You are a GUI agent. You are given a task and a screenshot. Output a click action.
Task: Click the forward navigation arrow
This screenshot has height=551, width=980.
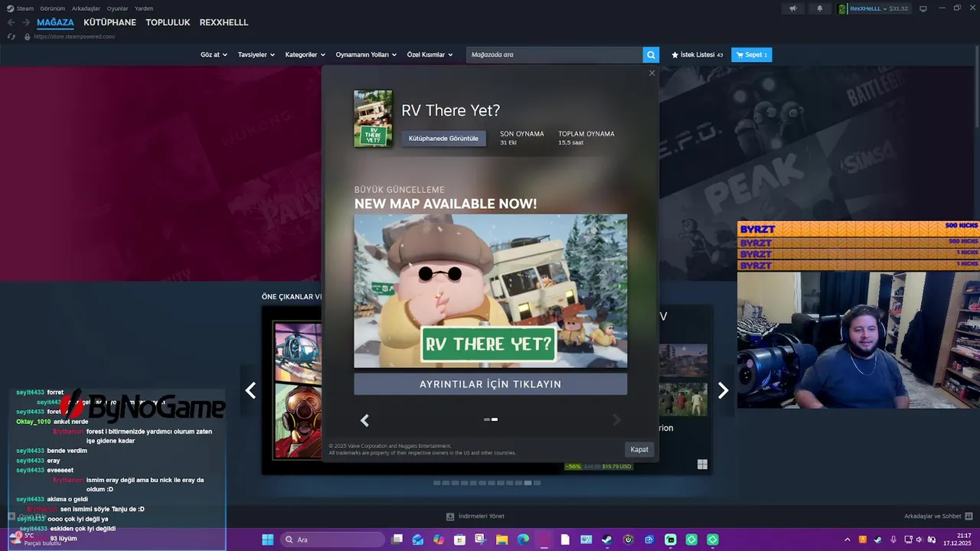pyautogui.click(x=26, y=22)
